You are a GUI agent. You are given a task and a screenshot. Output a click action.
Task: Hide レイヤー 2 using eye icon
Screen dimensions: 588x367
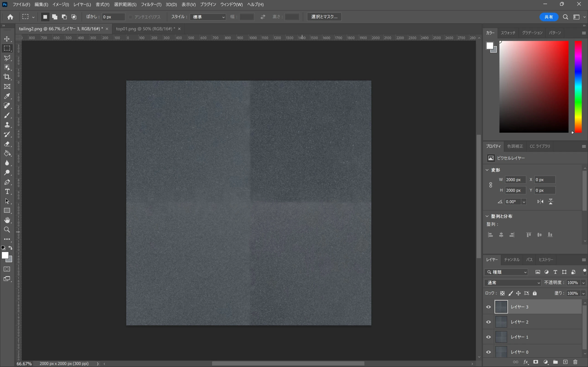point(488,322)
